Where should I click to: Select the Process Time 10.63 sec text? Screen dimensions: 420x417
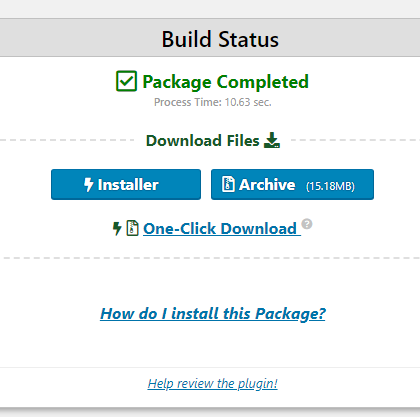point(213,102)
